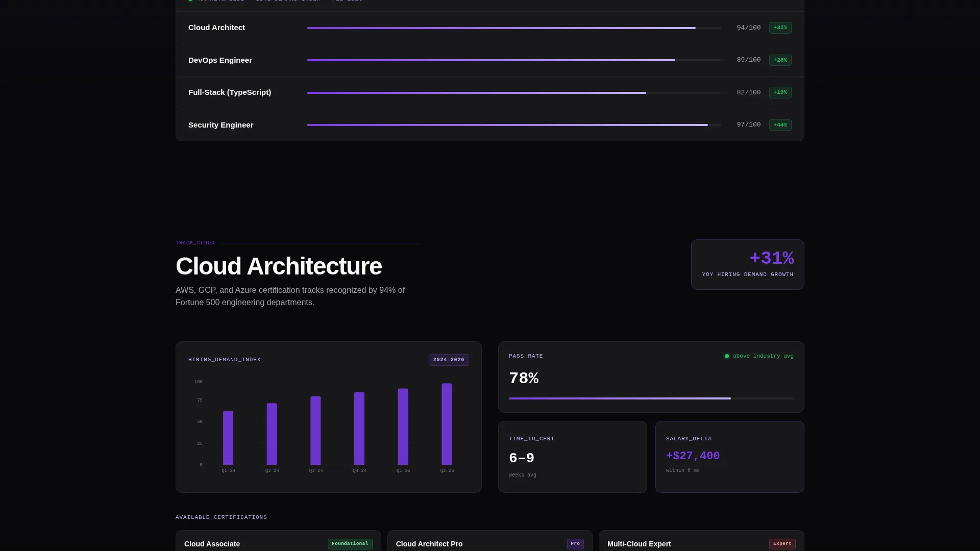The image size is (980, 551).
Task: Click the Q2 25 chart bar
Action: [x=447, y=424]
